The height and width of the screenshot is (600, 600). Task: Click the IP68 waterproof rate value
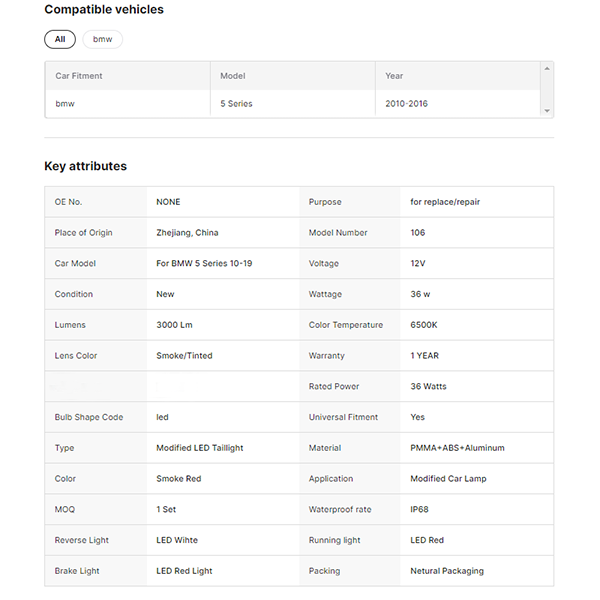[420, 510]
